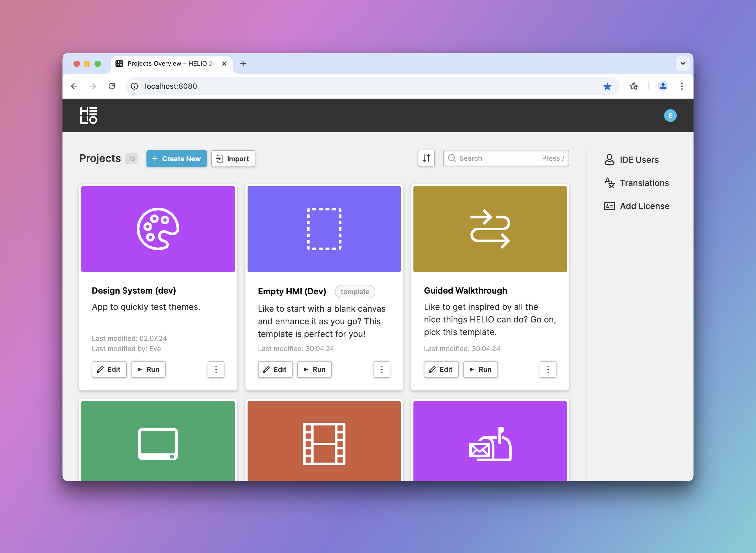Image resolution: width=756 pixels, height=553 pixels.
Task: Open Guided Walkthrough more options menu
Action: tap(548, 369)
